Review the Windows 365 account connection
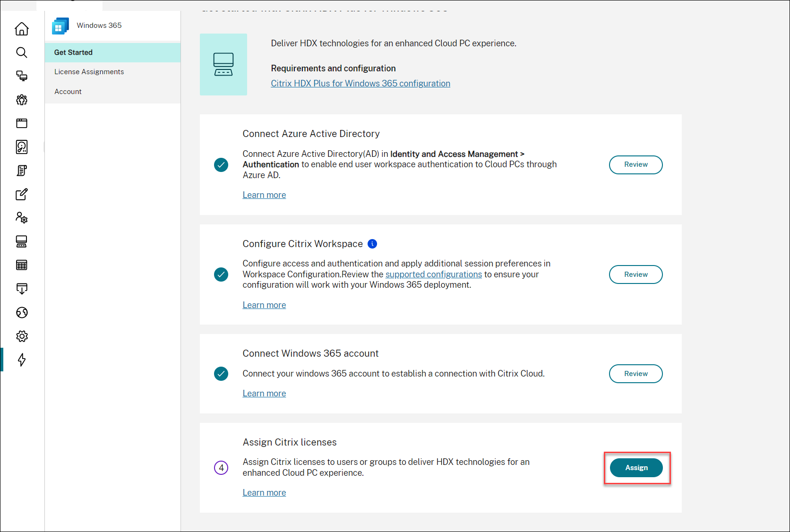The image size is (790, 532). point(636,374)
